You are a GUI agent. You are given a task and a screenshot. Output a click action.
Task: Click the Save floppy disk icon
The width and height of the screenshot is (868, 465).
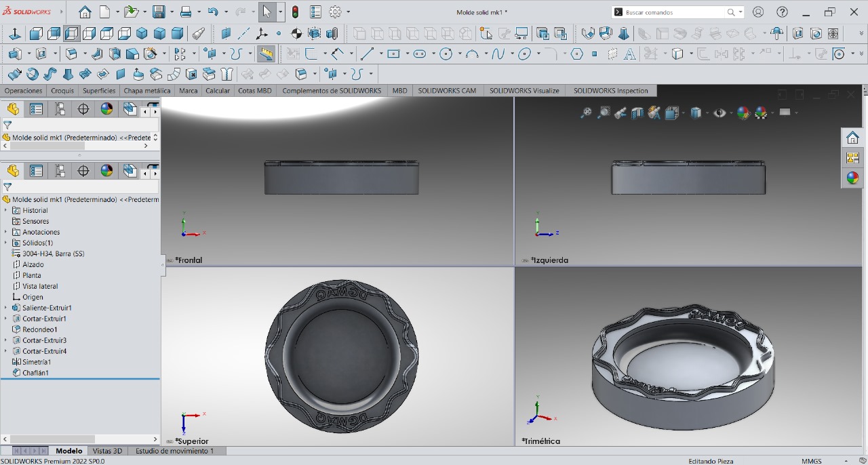[159, 12]
